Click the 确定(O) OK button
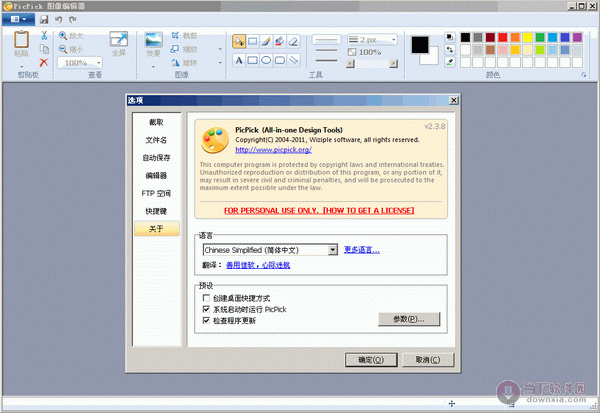 pyautogui.click(x=371, y=360)
